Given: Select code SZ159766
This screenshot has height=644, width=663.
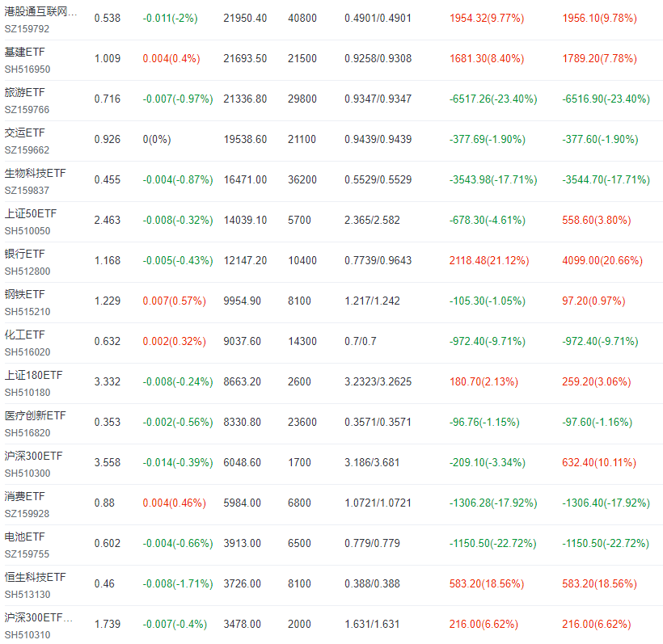Looking at the screenshot, I should pos(27,109).
